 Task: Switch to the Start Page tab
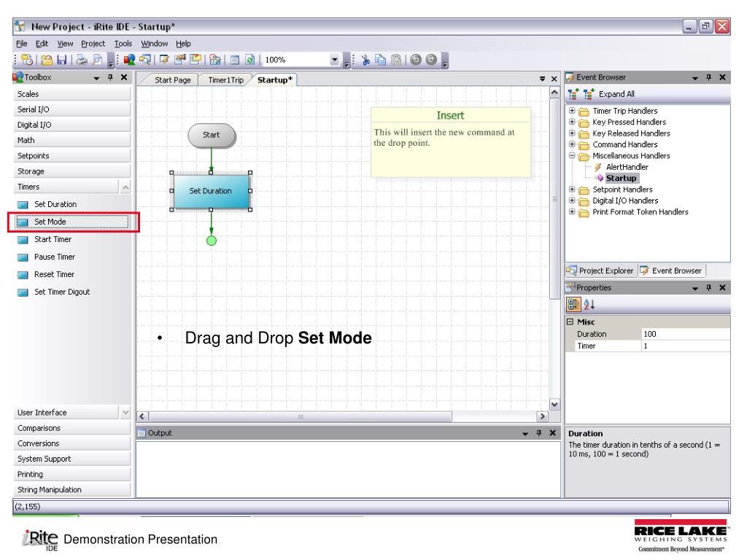(172, 80)
